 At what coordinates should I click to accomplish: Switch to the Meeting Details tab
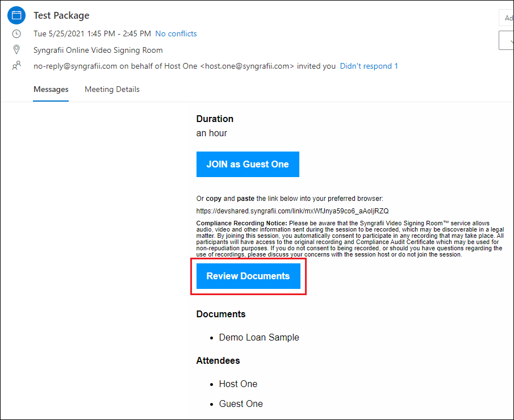[x=111, y=89]
